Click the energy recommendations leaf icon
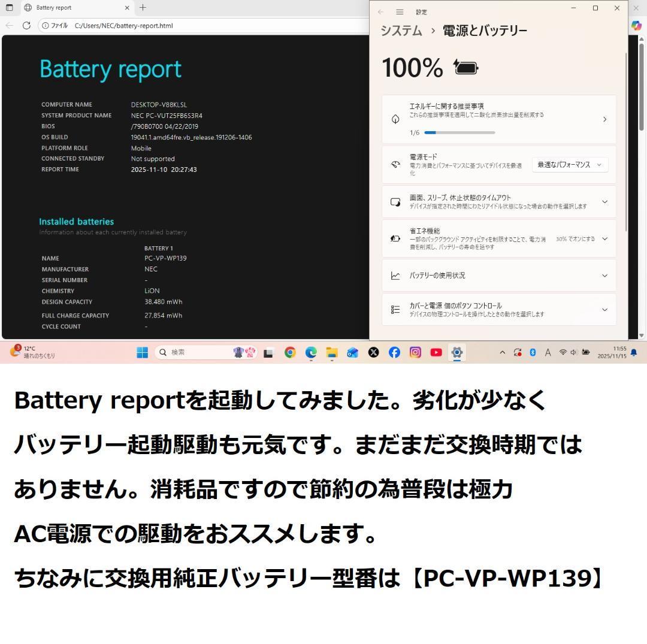Image resolution: width=647 pixels, height=644 pixels. (x=395, y=119)
